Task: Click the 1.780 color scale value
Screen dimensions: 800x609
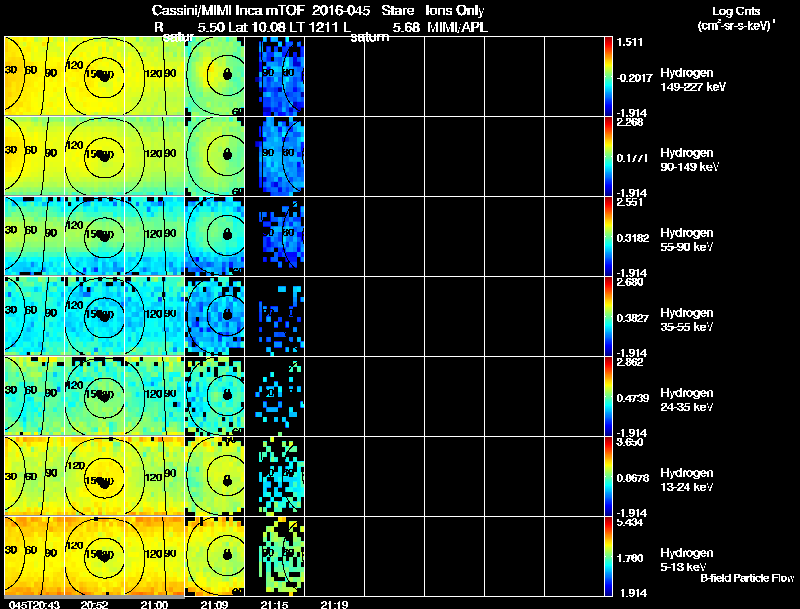Action: tap(630, 559)
